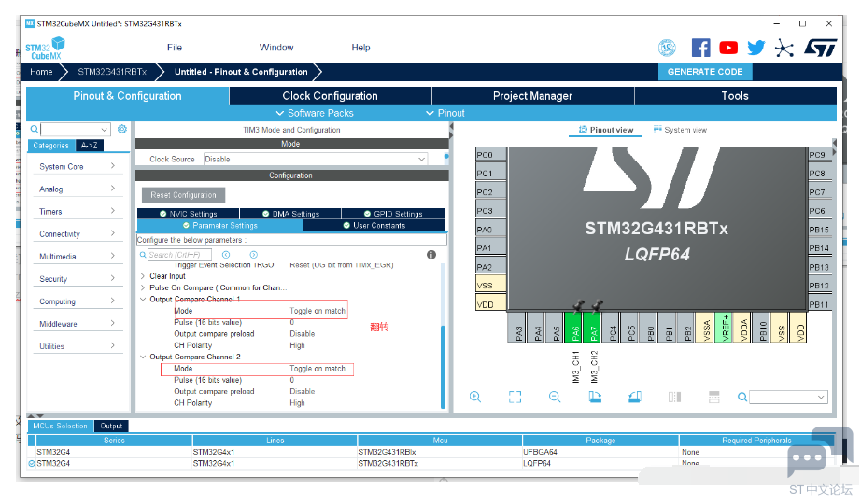The image size is (861, 504).
Task: Show parameter info with the i icon
Action: (431, 255)
